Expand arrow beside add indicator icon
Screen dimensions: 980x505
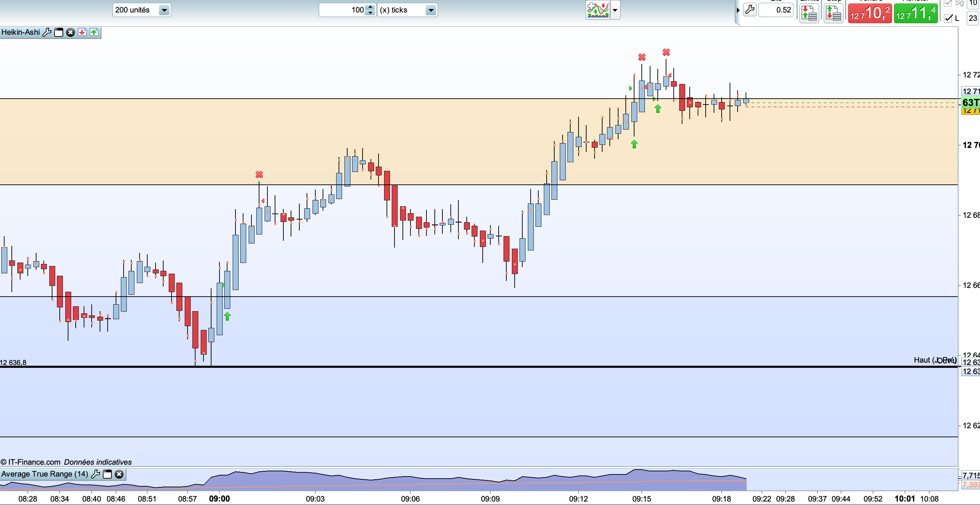[x=615, y=10]
